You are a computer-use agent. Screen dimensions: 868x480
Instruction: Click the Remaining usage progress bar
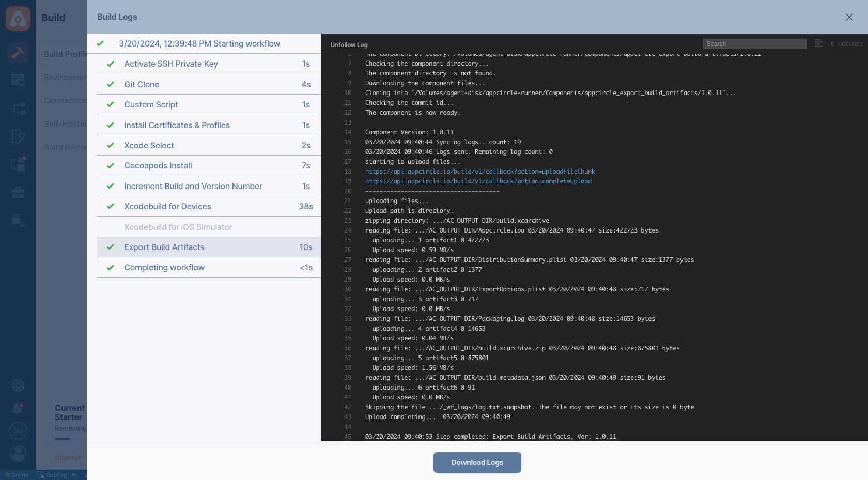pos(71,439)
